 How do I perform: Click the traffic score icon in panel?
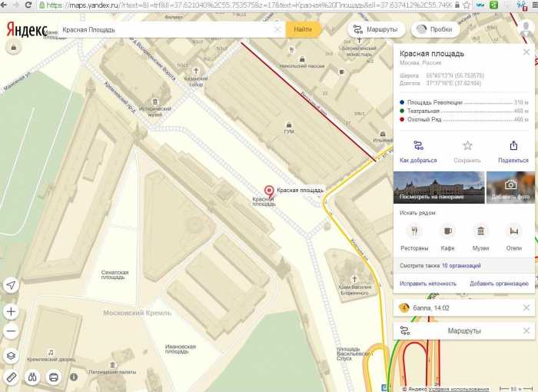(x=404, y=307)
